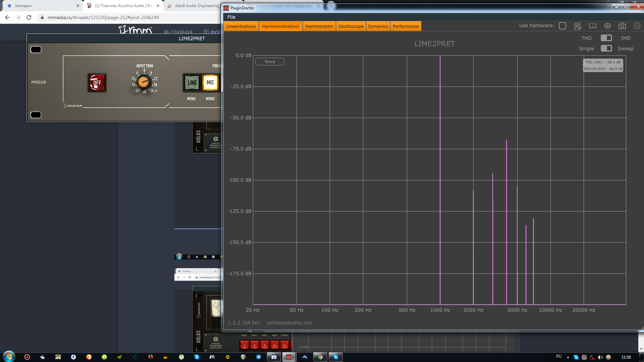Click the browser back arrow
The height and width of the screenshot is (362, 644).
(x=7, y=17)
